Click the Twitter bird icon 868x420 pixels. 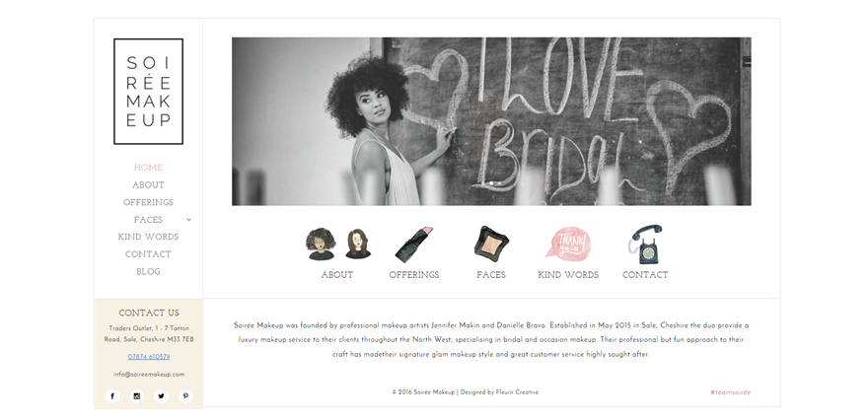(161, 395)
